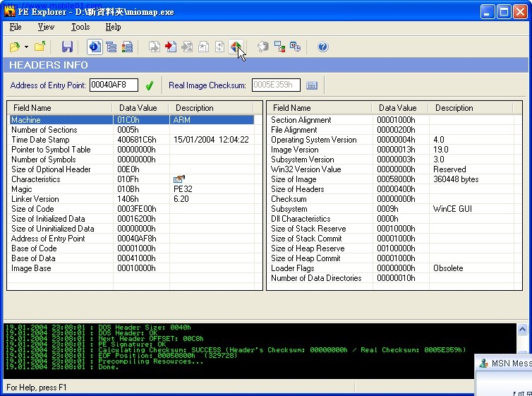The image size is (532, 396).
Task: Select the Image Base row
Action: 132,268
